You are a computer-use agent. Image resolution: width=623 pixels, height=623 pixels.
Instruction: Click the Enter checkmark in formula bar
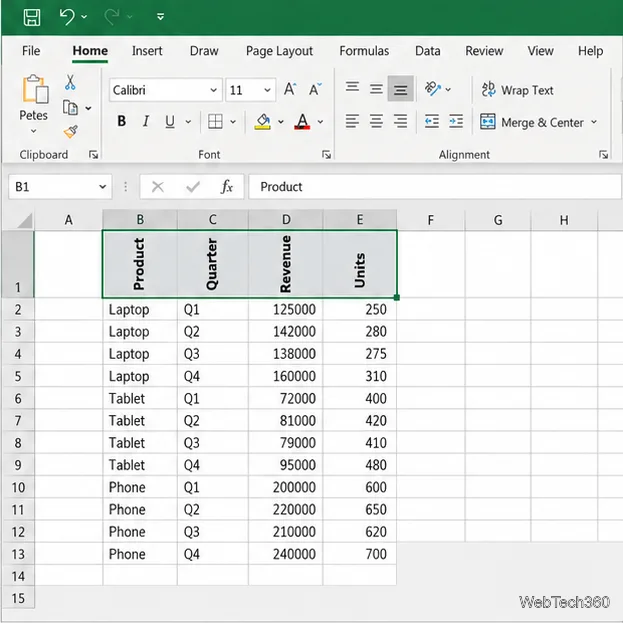193,187
